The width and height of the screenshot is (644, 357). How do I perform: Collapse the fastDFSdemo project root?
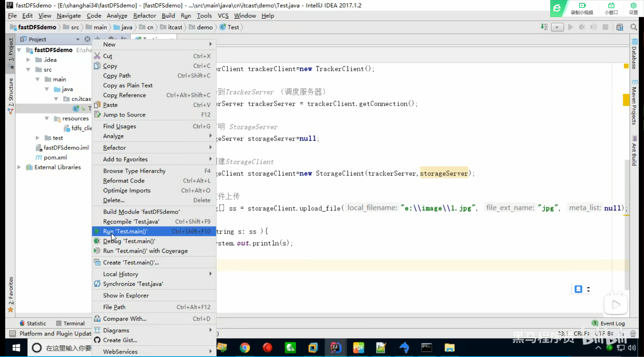[x=19, y=50]
